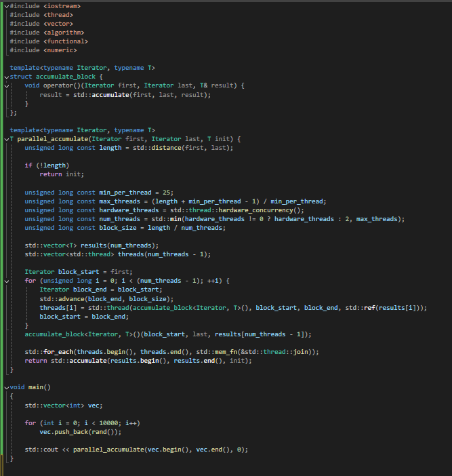Collapse the void operator() fold arrow
The image size is (452, 476).
click(7, 86)
